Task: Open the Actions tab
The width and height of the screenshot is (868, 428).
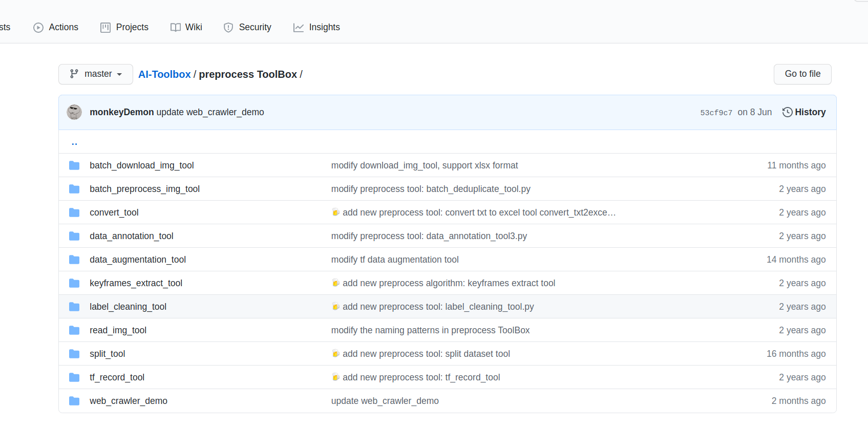Action: coord(56,27)
